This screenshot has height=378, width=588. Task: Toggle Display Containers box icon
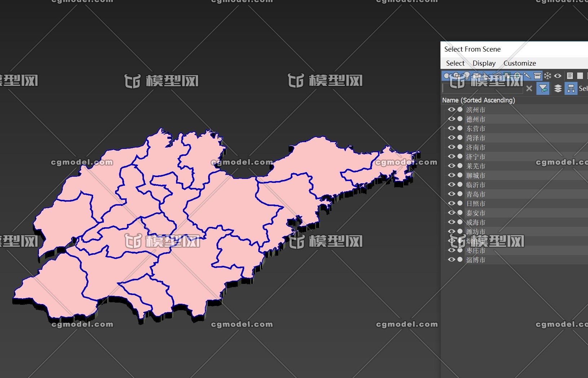(x=537, y=76)
